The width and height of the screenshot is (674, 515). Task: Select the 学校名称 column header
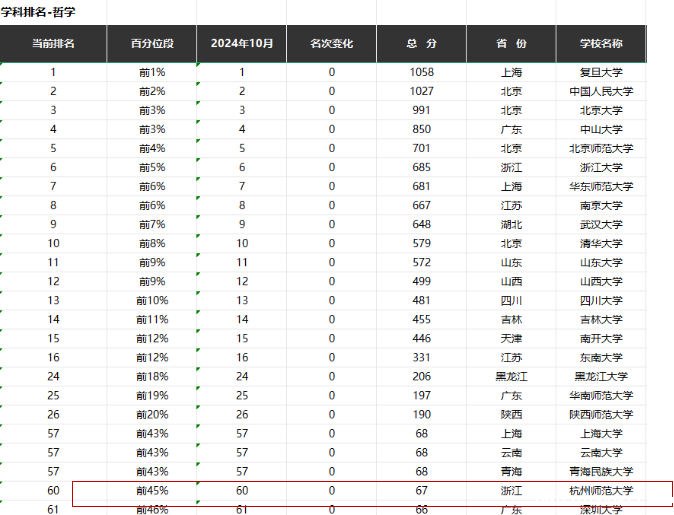point(601,44)
